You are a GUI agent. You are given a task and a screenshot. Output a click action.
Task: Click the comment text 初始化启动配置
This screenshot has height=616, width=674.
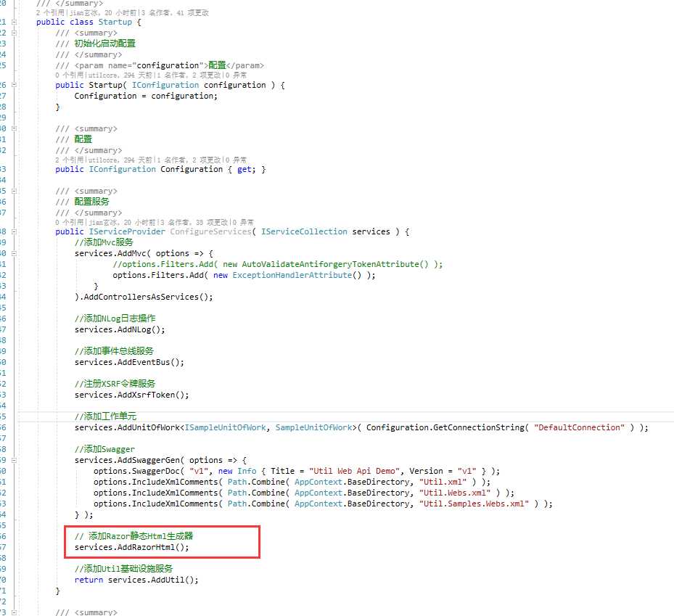point(105,44)
